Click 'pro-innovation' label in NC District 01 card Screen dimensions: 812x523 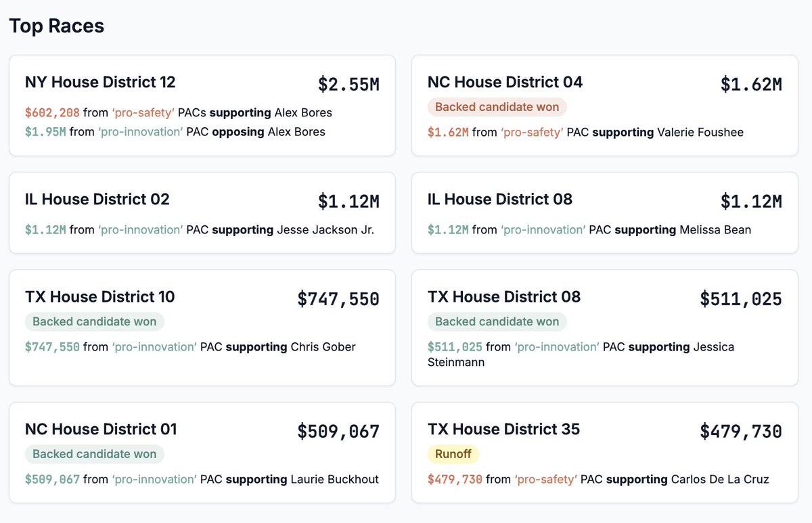coord(154,480)
